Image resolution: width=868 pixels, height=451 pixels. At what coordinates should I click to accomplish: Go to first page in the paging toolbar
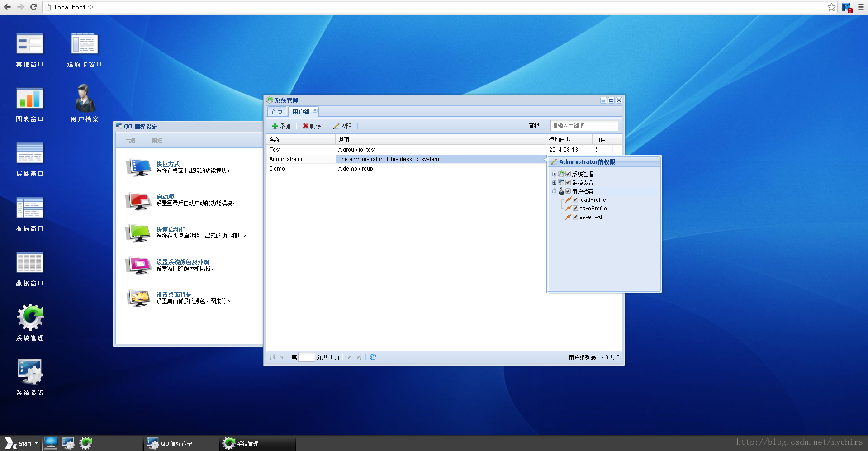pyautogui.click(x=272, y=357)
